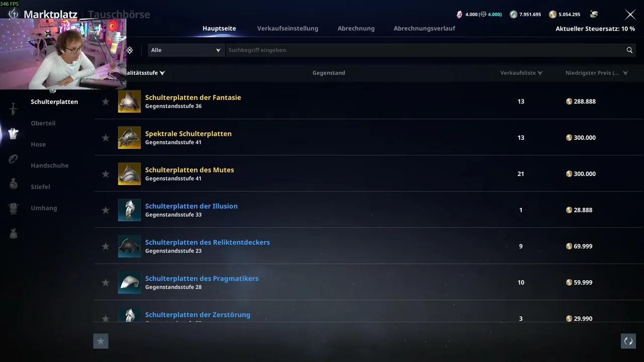Select Stiefel subcategory
This screenshot has height=362, width=644.
[40, 187]
